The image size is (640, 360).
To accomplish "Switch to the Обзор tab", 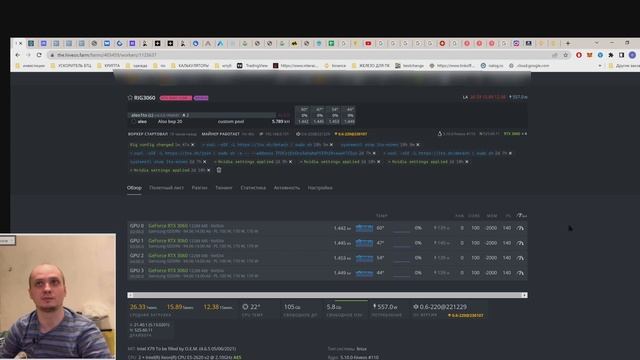I will click(x=134, y=188).
